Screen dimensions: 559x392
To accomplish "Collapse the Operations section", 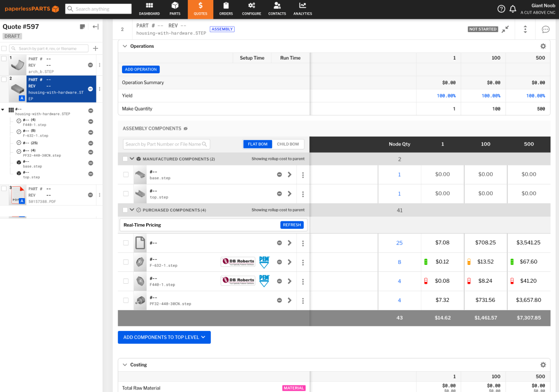I will click(x=124, y=46).
